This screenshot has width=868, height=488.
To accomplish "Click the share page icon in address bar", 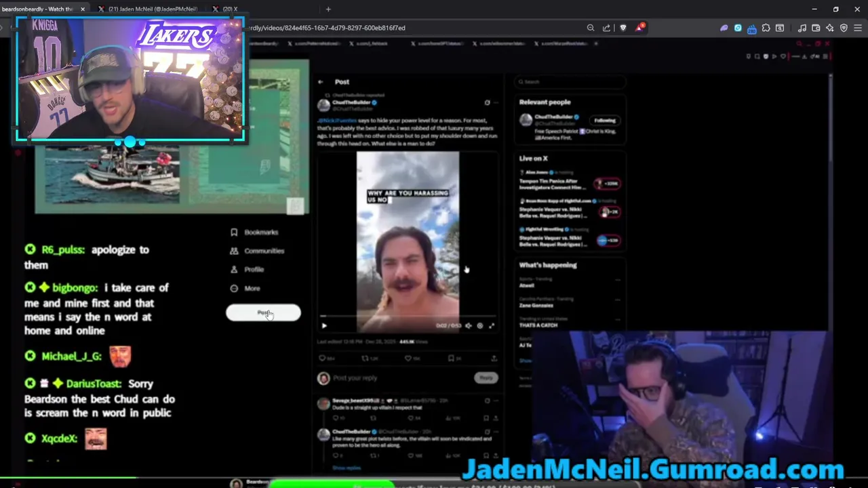I will [606, 28].
